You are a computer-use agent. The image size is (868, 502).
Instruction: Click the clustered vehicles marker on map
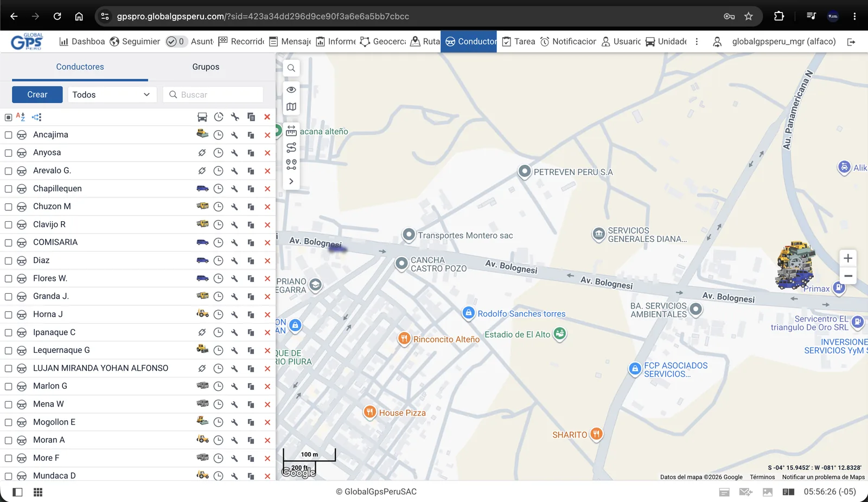coord(795,266)
